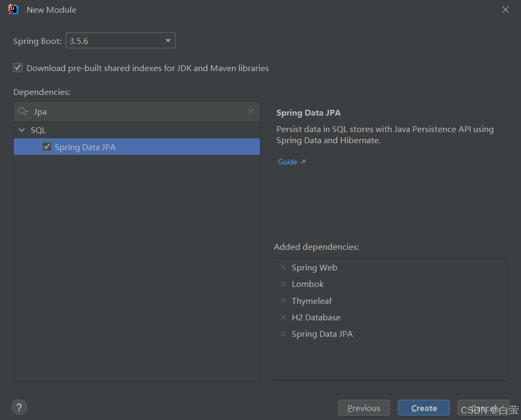The width and height of the screenshot is (521, 420).
Task: Close the New Module dialog
Action: pos(506,10)
